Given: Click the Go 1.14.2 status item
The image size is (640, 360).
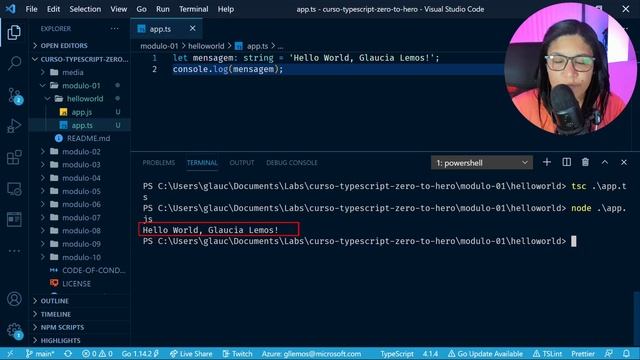Looking at the screenshot, I should pyautogui.click(x=140, y=354).
